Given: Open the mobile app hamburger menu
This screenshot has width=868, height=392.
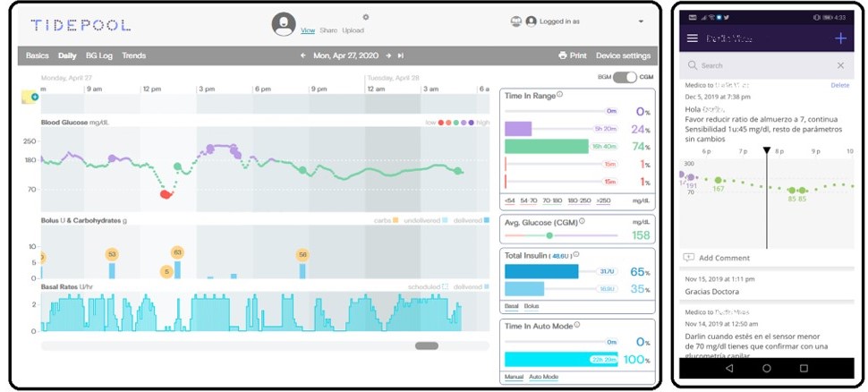Looking at the screenshot, I should [692, 38].
